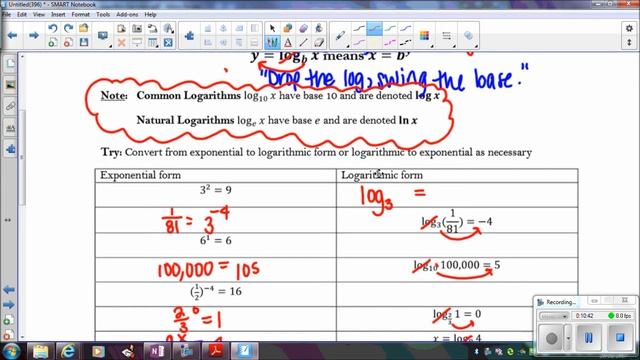Open the Gallery side tab
Screen dimensions: 640x360
[10, 85]
